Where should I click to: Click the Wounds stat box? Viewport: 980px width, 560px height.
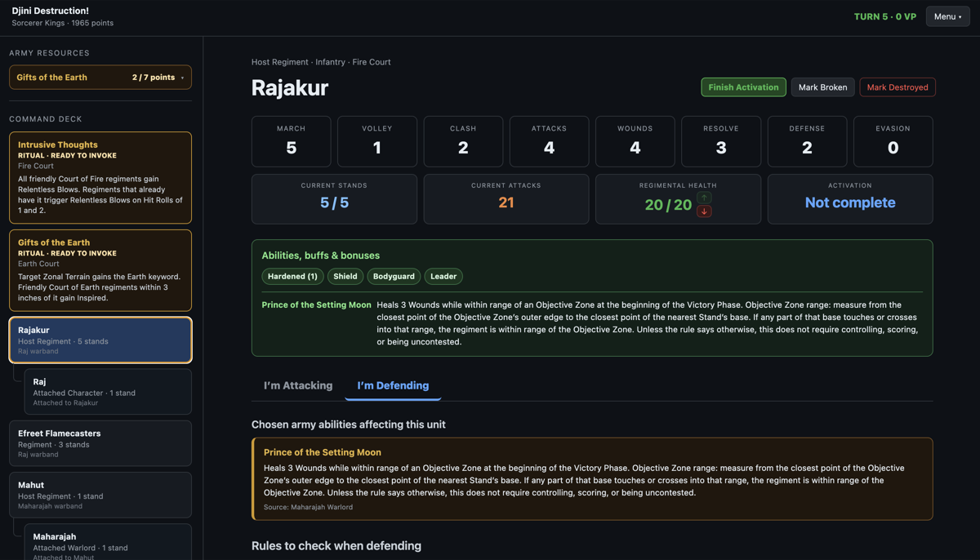point(635,141)
